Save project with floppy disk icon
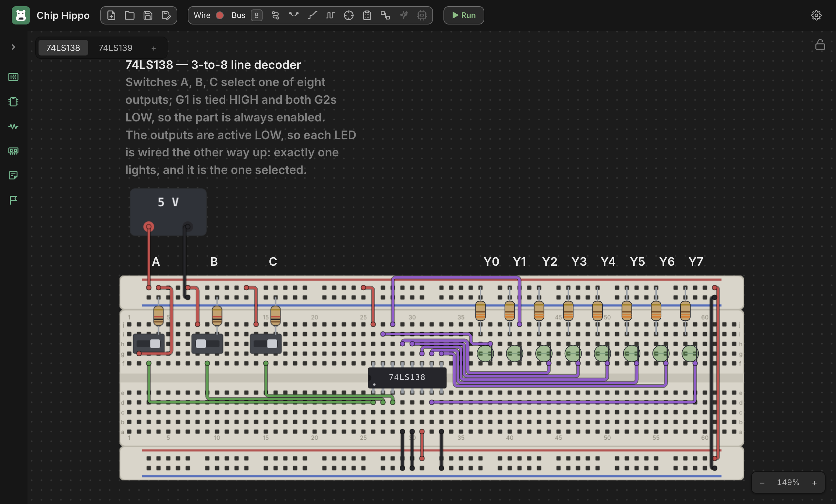This screenshot has width=836, height=504. click(x=148, y=15)
